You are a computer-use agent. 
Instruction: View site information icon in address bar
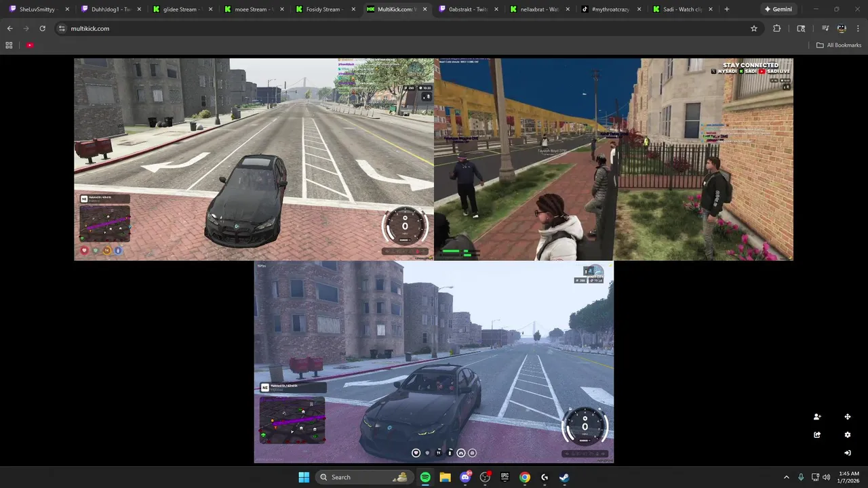click(62, 28)
